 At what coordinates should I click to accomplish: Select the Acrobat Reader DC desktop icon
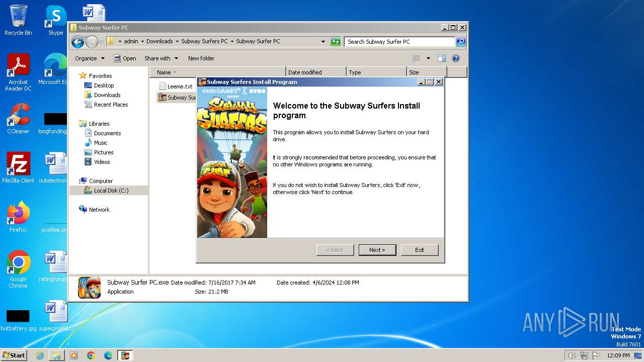pos(18,72)
